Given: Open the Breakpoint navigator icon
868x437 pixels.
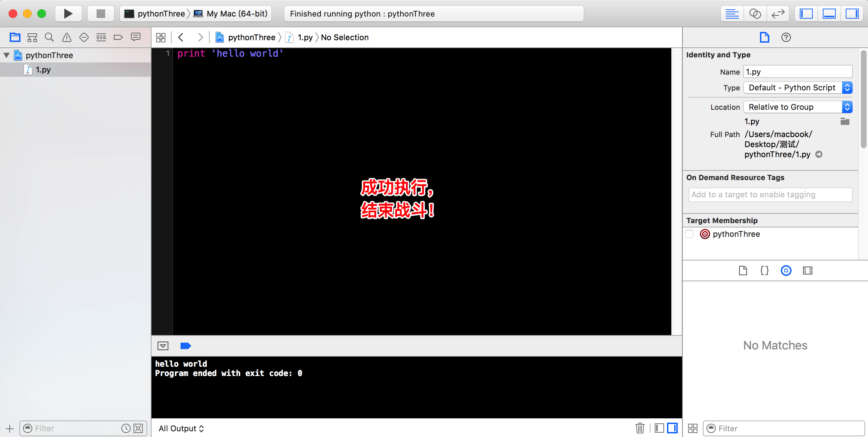Looking at the screenshot, I should click(118, 37).
